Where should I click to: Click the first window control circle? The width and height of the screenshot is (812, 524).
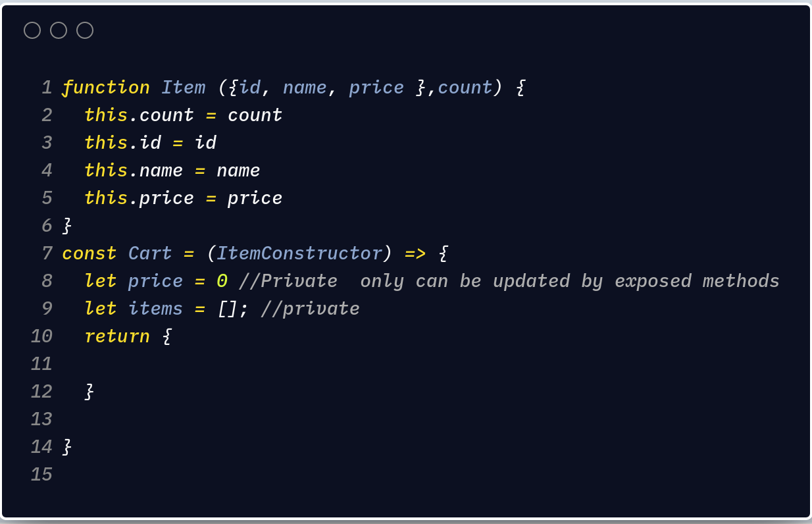(32, 30)
